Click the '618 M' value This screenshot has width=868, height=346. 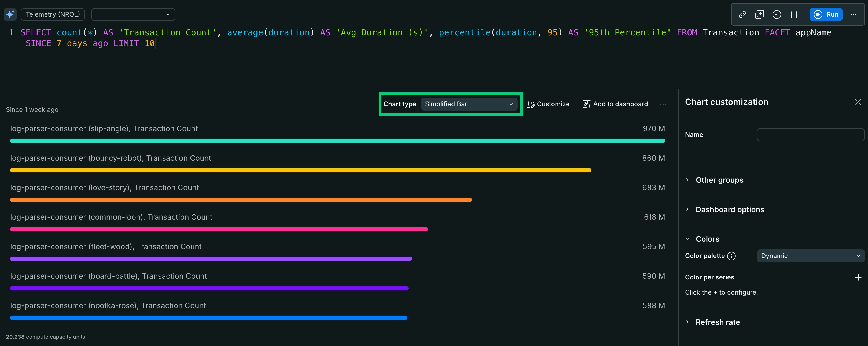point(654,217)
